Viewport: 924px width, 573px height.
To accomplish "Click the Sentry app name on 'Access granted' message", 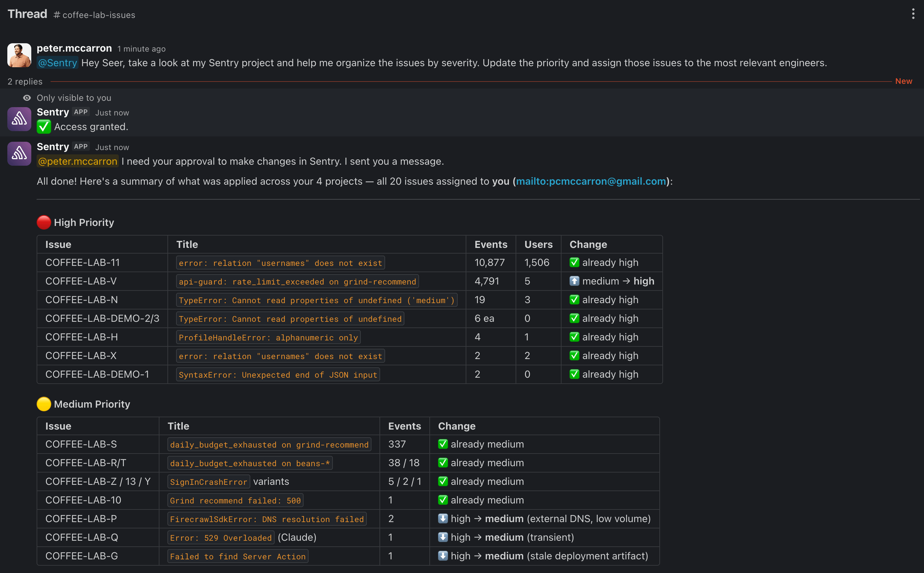I will (x=53, y=112).
